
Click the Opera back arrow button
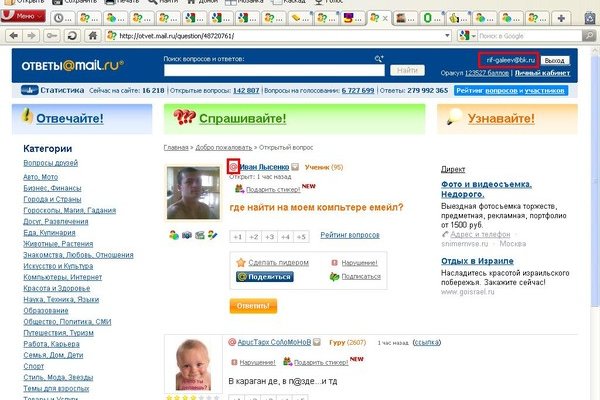[x=12, y=36]
